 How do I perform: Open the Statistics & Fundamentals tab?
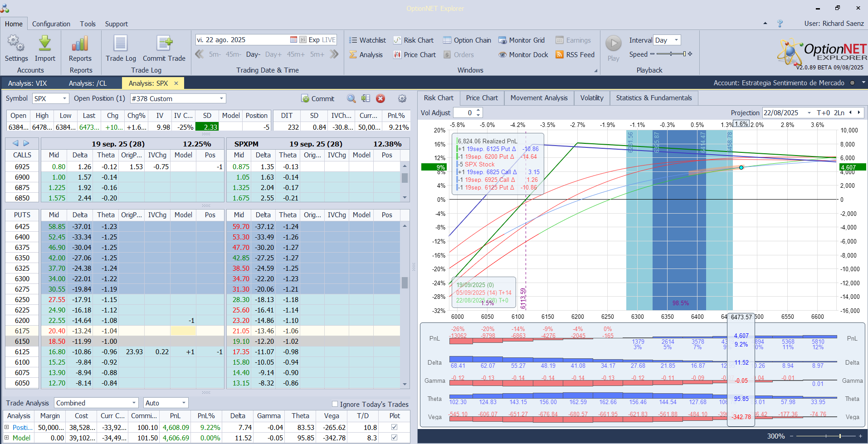(x=654, y=98)
